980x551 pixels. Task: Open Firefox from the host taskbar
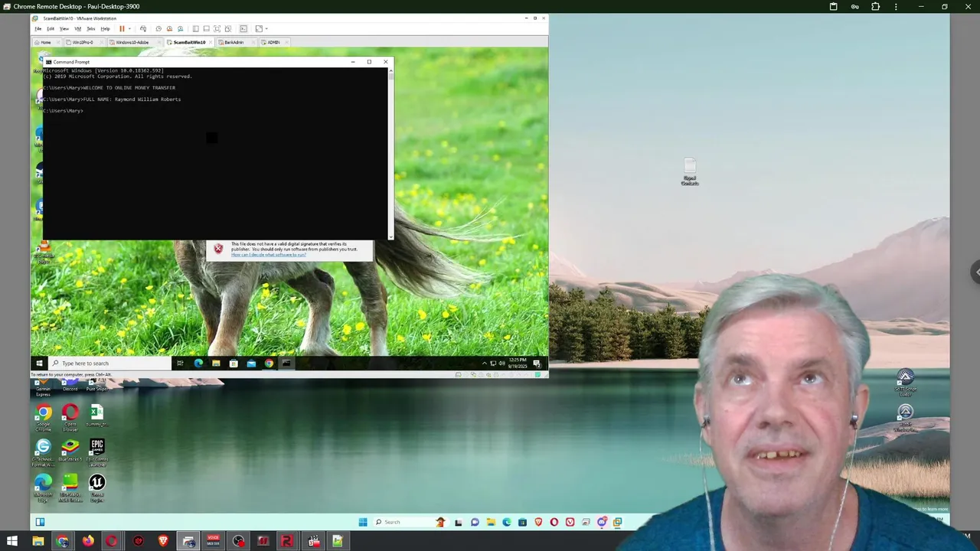(x=88, y=541)
